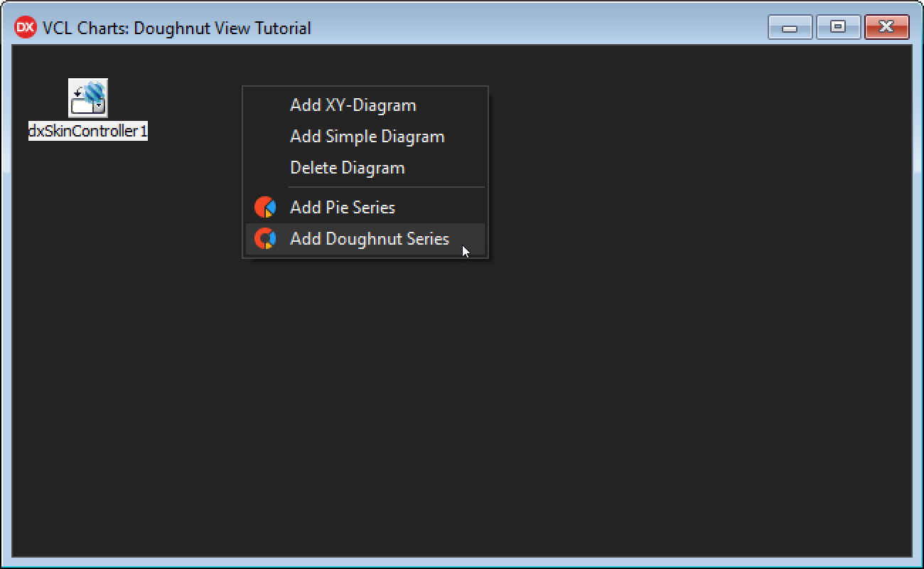Screen dimensions: 924x569
Task: Click the Pie Series icon in context menu
Action: click(x=265, y=207)
